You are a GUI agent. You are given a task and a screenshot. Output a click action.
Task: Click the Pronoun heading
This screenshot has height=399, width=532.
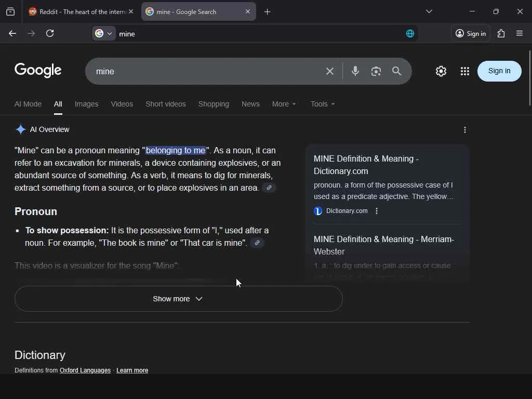pyautogui.click(x=36, y=211)
